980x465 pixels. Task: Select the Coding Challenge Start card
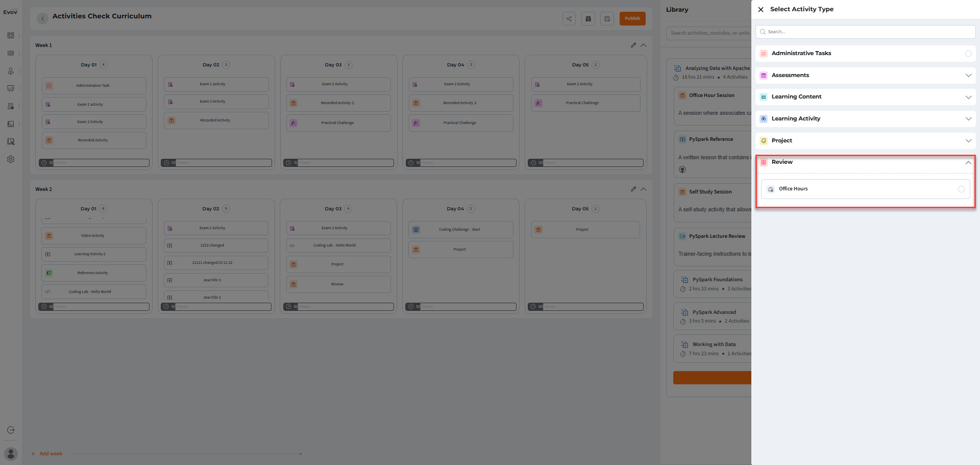461,230
